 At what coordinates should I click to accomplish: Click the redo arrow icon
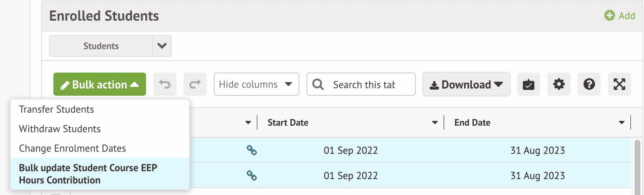tap(195, 84)
